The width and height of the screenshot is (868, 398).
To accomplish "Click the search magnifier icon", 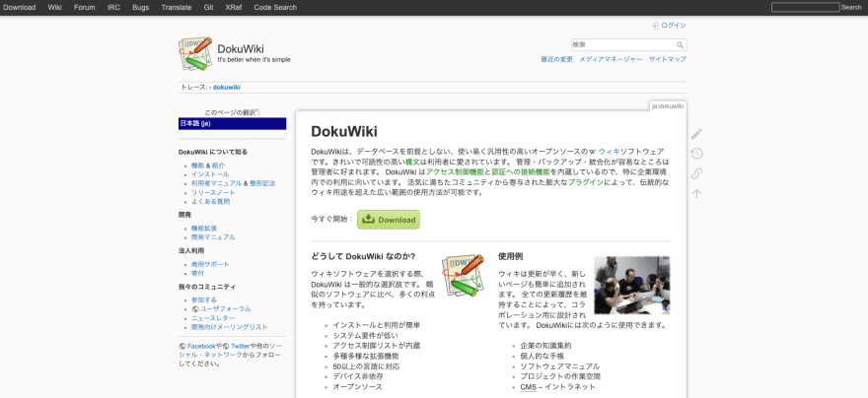I will [x=680, y=44].
